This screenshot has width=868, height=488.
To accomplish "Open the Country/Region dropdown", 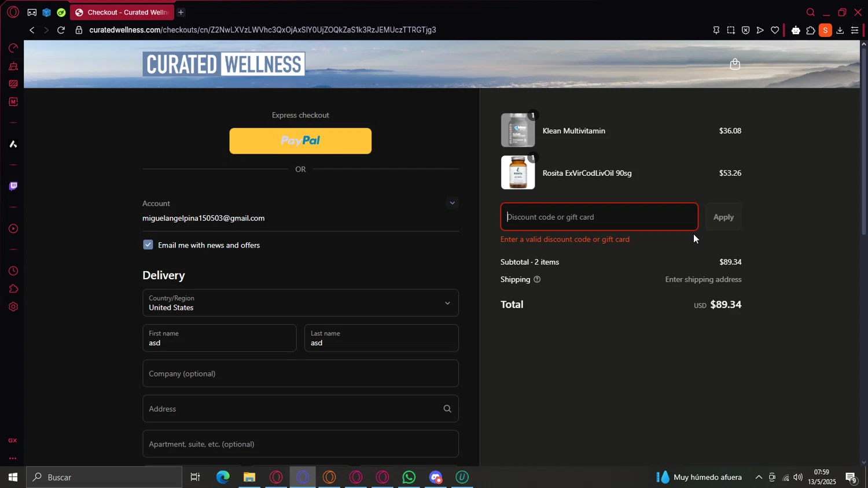I will tap(300, 303).
